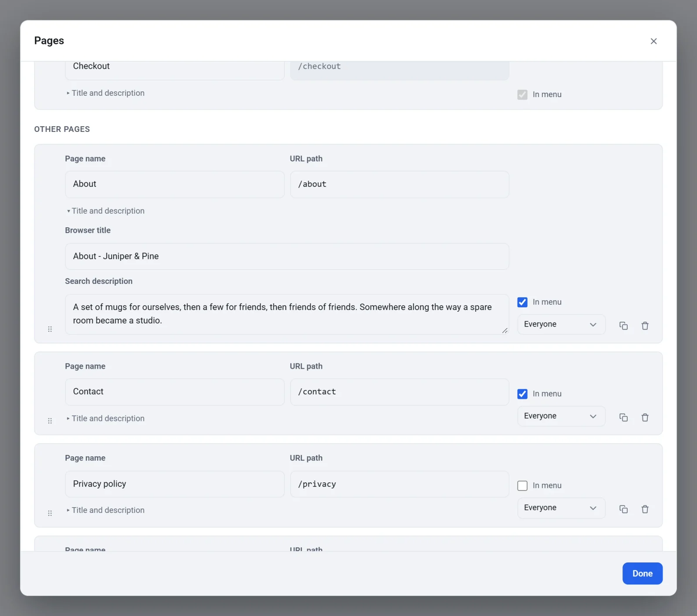Screen dimensions: 697x616
Task: Delete the Contact page
Action: 645,417
